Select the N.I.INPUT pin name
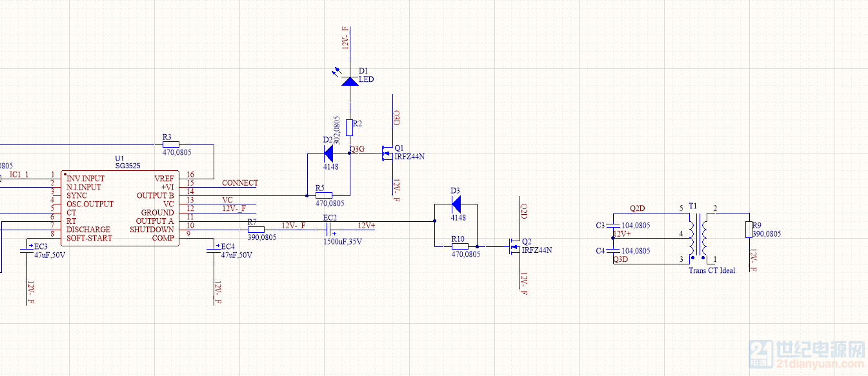This screenshot has height=376, width=868. (x=84, y=187)
